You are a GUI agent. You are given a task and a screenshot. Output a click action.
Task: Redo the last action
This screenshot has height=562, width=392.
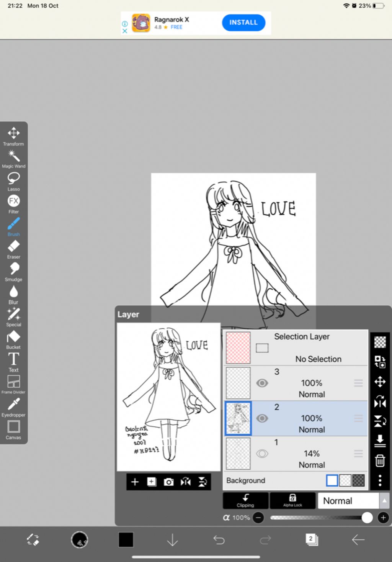[x=265, y=540]
